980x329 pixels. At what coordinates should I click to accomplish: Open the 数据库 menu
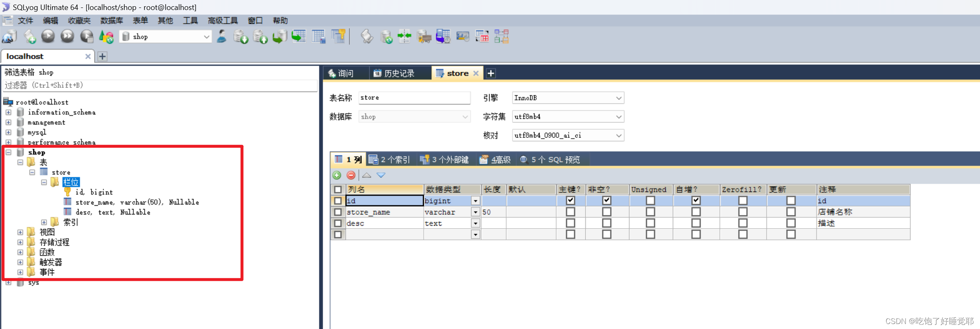pyautogui.click(x=112, y=20)
